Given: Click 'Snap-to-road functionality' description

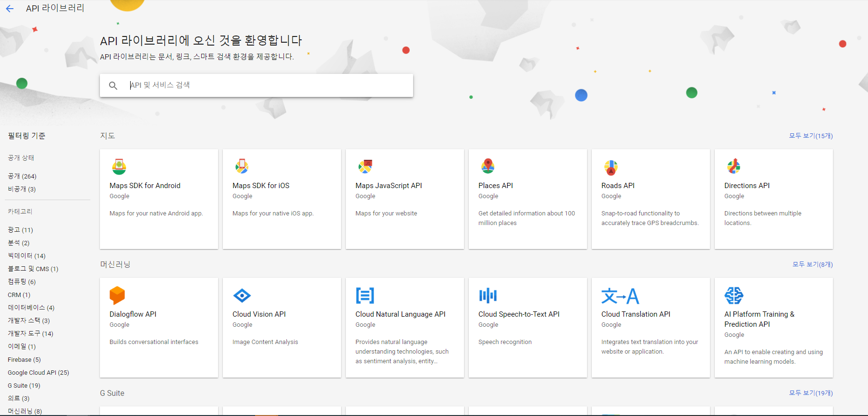Looking at the screenshot, I should [650, 218].
